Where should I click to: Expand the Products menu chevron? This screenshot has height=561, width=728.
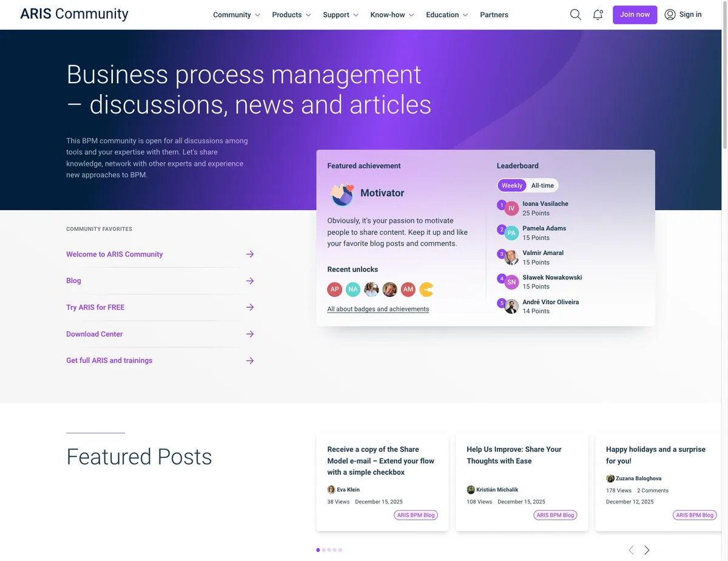[x=308, y=15]
